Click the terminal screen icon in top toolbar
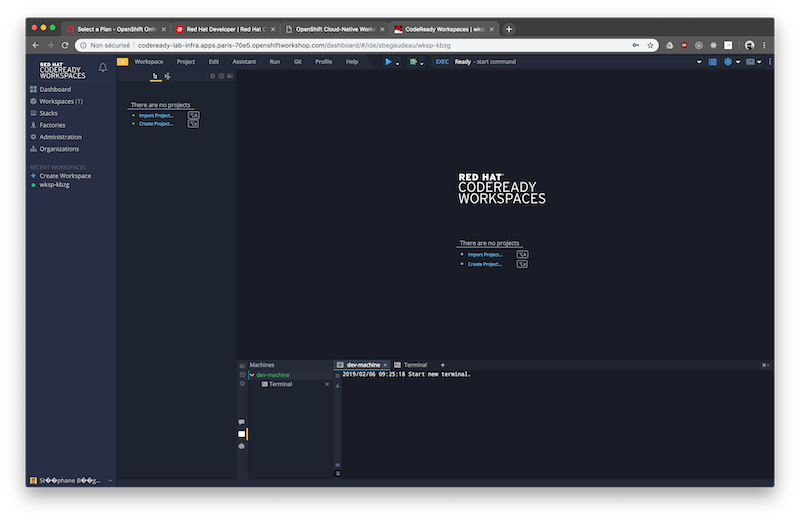Viewport: 800px width, 521px height. click(x=750, y=62)
